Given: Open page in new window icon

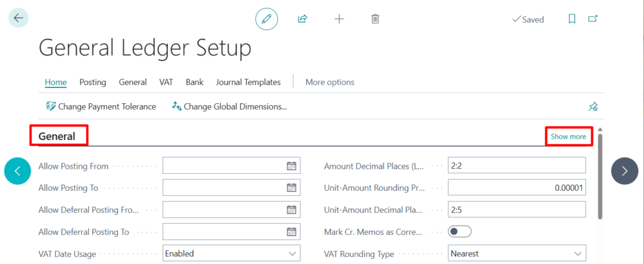Looking at the screenshot, I should pos(592,19).
